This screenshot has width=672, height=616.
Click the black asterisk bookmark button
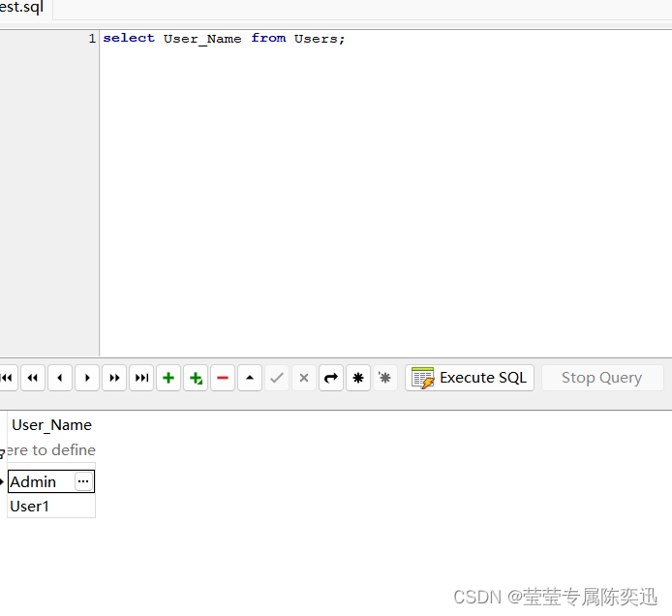pyautogui.click(x=358, y=378)
